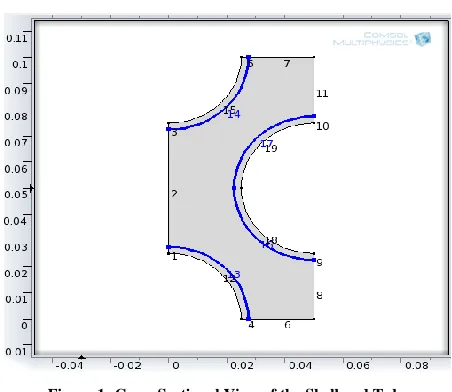Click the x-axis tick label 0.04
Viewport: 452px width, 392px height.
click(x=300, y=366)
